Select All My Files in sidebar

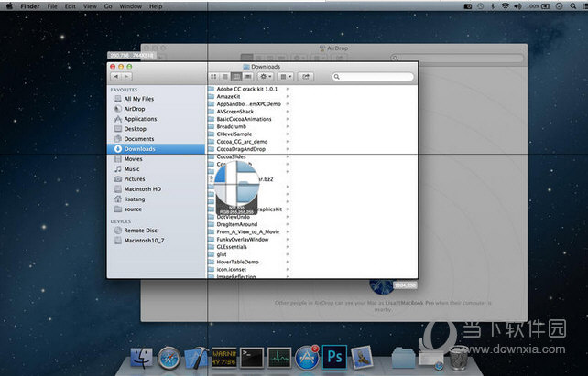[x=138, y=99]
